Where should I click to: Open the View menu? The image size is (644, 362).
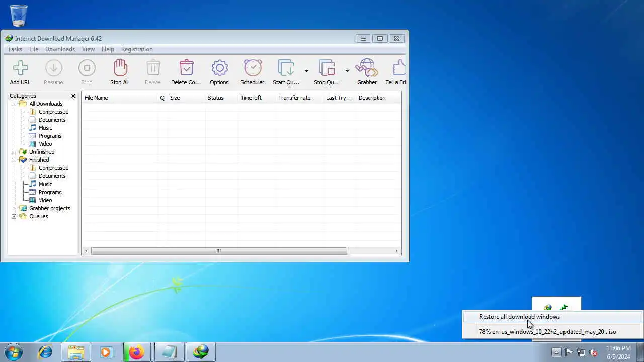click(x=88, y=49)
